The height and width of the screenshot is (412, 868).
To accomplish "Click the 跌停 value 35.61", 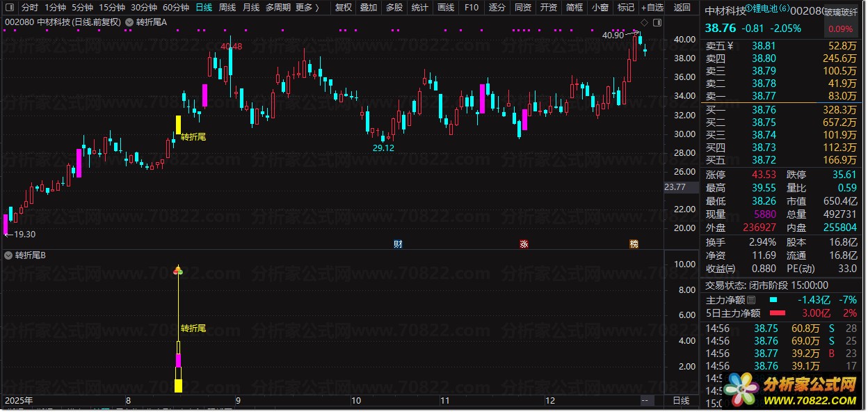I will pyautogui.click(x=844, y=175).
